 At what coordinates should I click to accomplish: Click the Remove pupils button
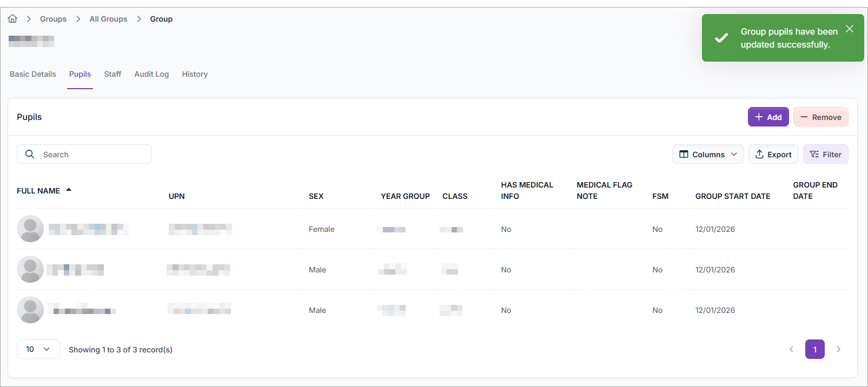820,117
